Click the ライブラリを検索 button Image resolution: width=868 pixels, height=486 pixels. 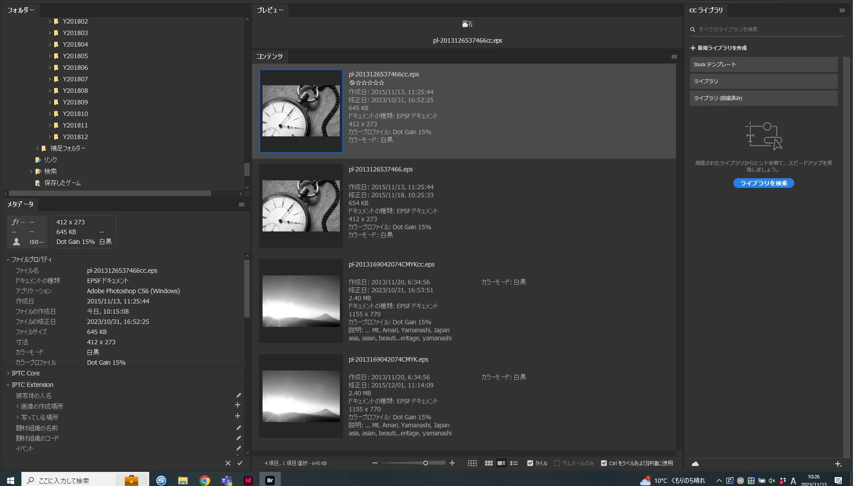(x=763, y=183)
